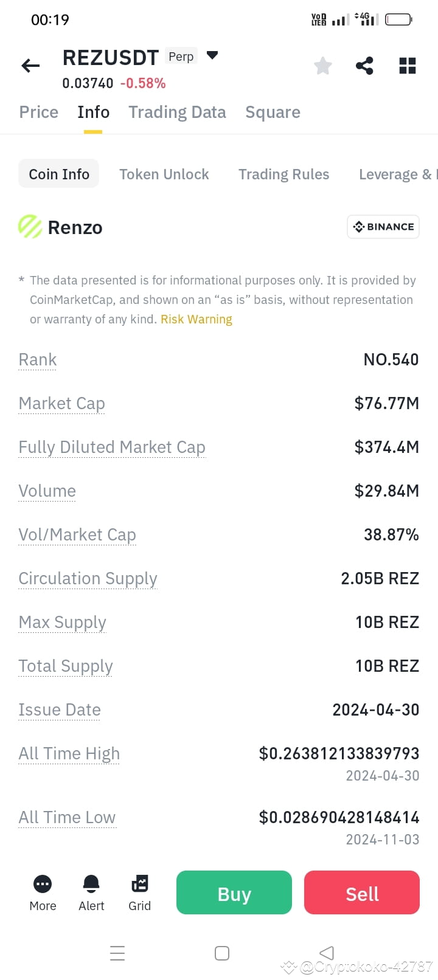The image size is (438, 980).
Task: Open the Risk Warning link
Action: (196, 319)
